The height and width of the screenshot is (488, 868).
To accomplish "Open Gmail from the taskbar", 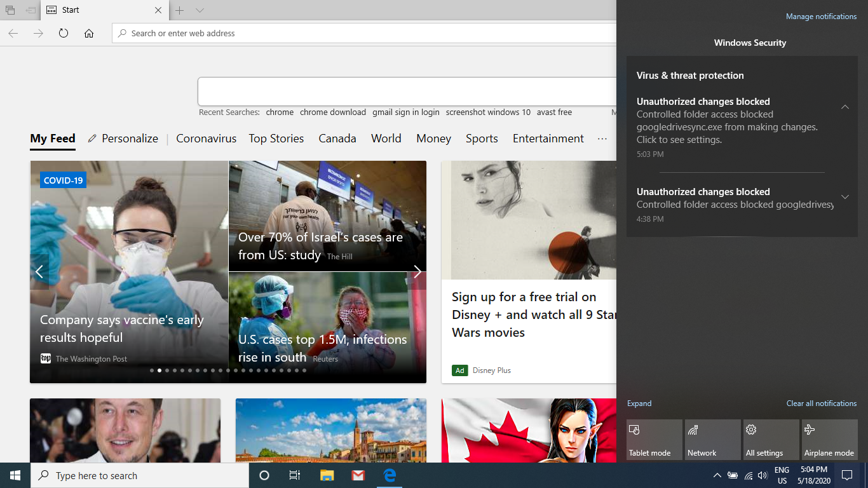I will pyautogui.click(x=358, y=475).
